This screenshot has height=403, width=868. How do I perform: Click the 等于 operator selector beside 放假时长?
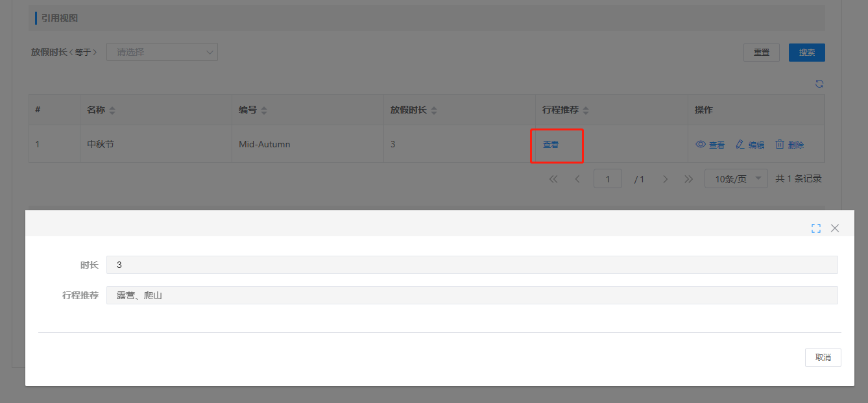tap(82, 52)
